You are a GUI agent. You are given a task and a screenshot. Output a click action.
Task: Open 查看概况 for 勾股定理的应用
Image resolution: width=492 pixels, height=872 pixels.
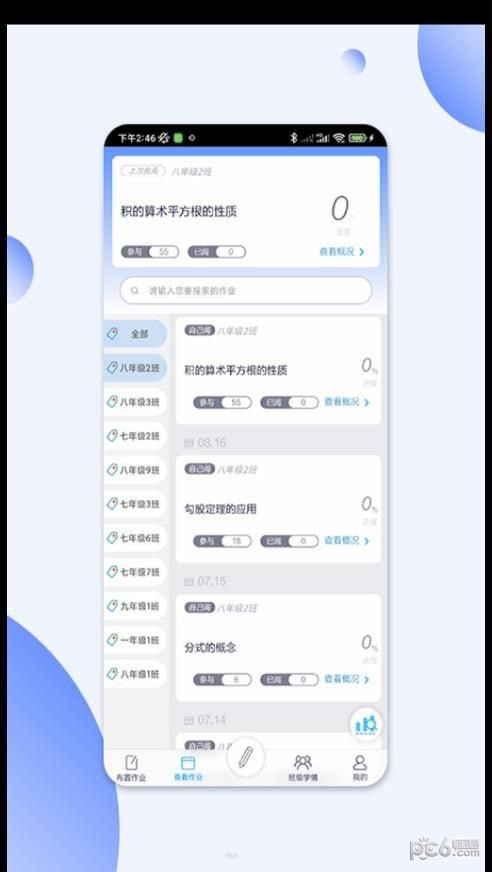(347, 540)
